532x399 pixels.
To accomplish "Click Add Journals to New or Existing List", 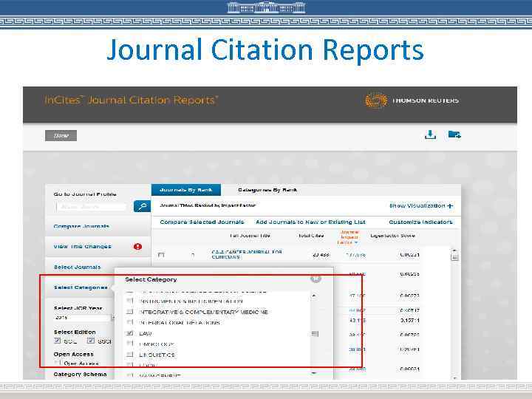I will click(310, 222).
